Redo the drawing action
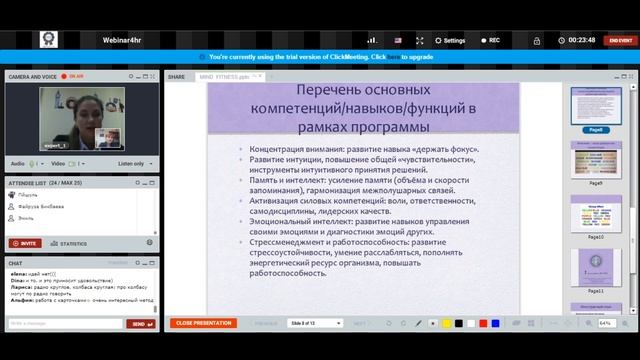 [404, 323]
